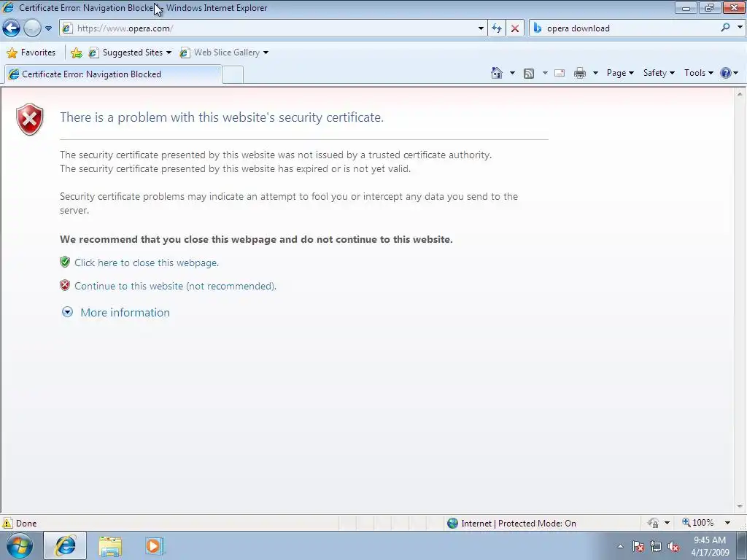Open the Web Slice Gallery item
The image size is (747, 560).
pos(224,52)
